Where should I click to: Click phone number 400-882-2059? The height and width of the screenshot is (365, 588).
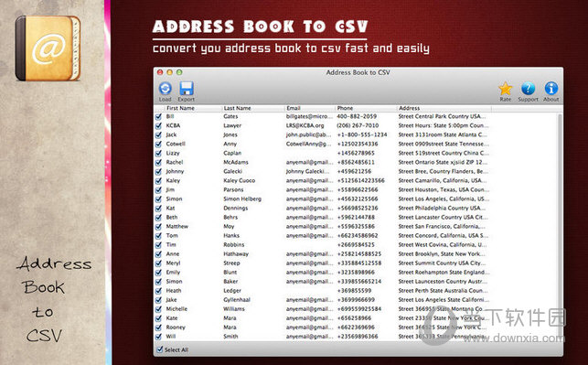357,116
